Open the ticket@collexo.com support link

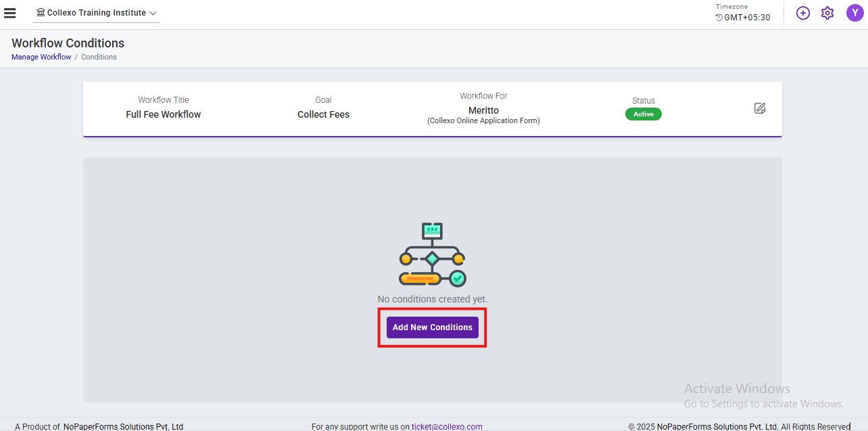447,426
